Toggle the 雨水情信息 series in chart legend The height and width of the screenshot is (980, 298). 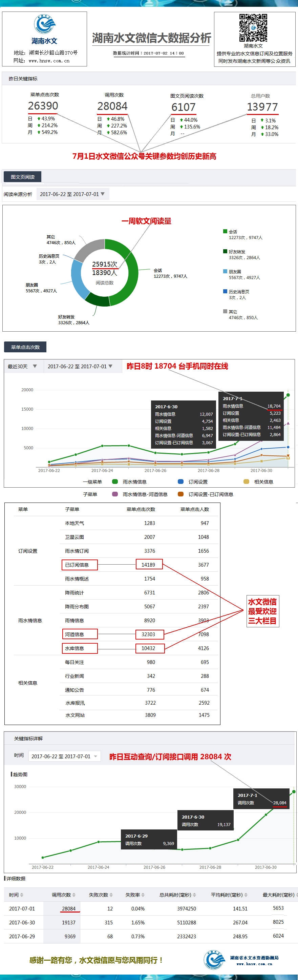115,482
